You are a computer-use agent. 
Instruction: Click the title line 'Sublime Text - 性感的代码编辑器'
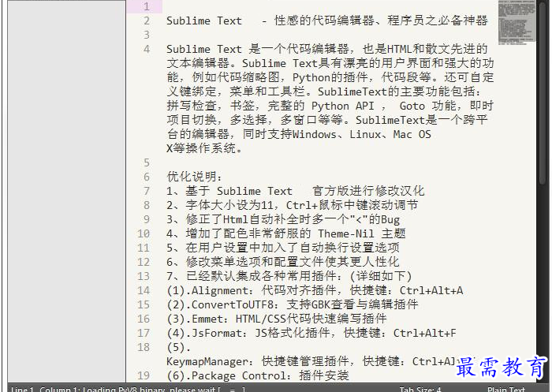coord(327,21)
